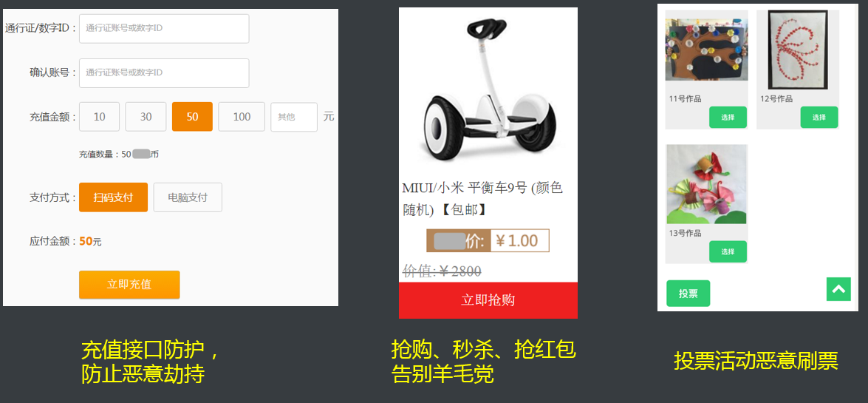Click the 其他 custom amount field

coord(294,117)
